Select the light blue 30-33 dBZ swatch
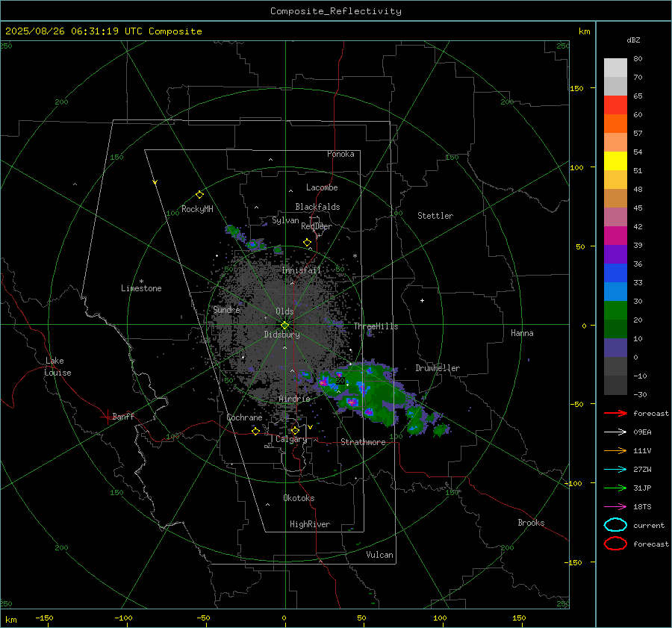This screenshot has width=672, height=628. 615,291
